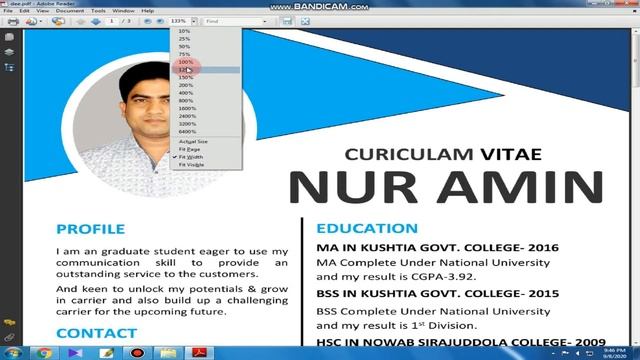Open the Pages panel in left sidebar
The image size is (640, 360).
point(9,37)
